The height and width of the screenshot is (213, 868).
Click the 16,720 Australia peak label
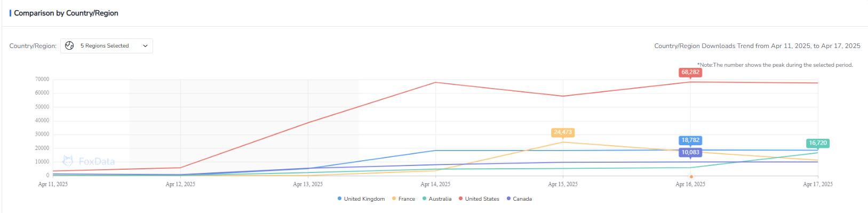click(x=818, y=143)
